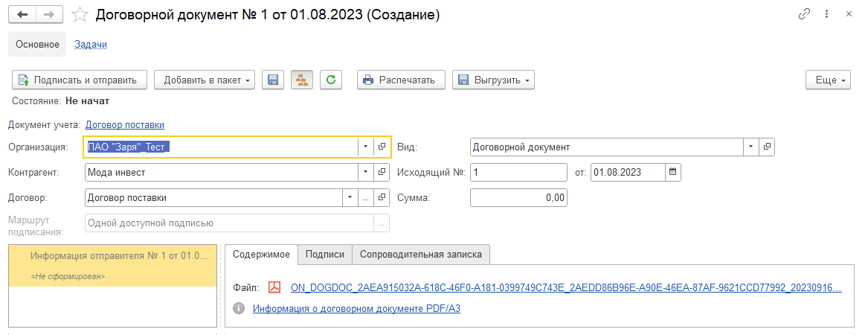Open document structure hierarchy icon

302,80
